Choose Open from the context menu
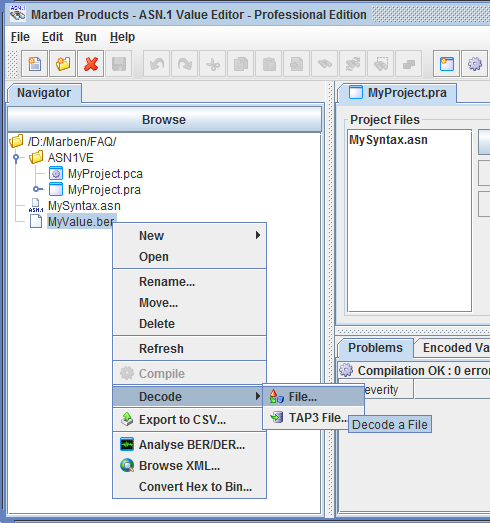The height and width of the screenshot is (523, 490). coord(189,256)
